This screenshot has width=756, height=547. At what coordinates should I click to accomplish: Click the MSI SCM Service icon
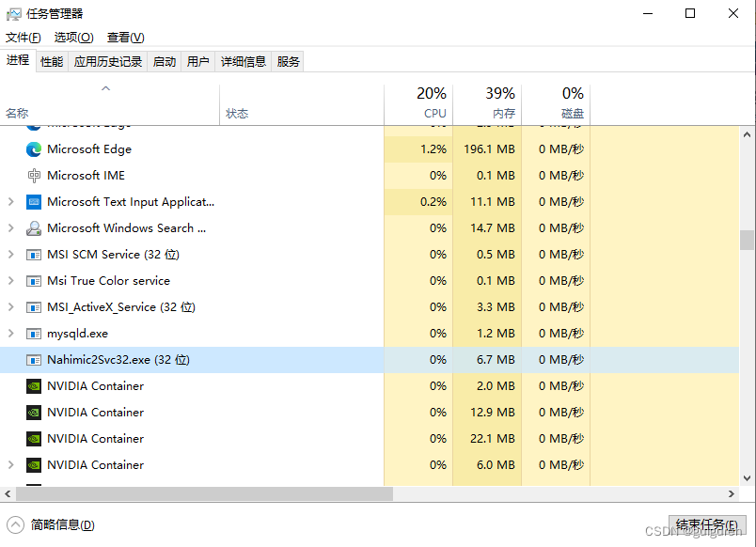[34, 255]
